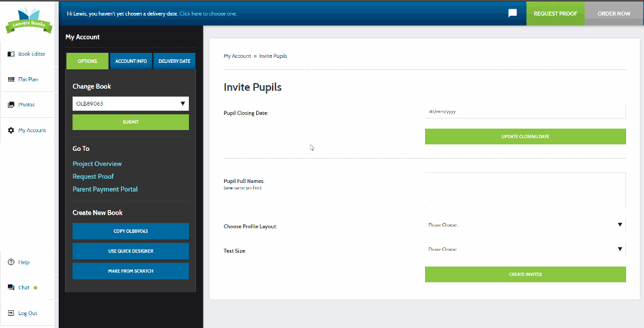The width and height of the screenshot is (644, 328).
Task: Open the Parent Payment Portal link
Action: pyautogui.click(x=104, y=189)
